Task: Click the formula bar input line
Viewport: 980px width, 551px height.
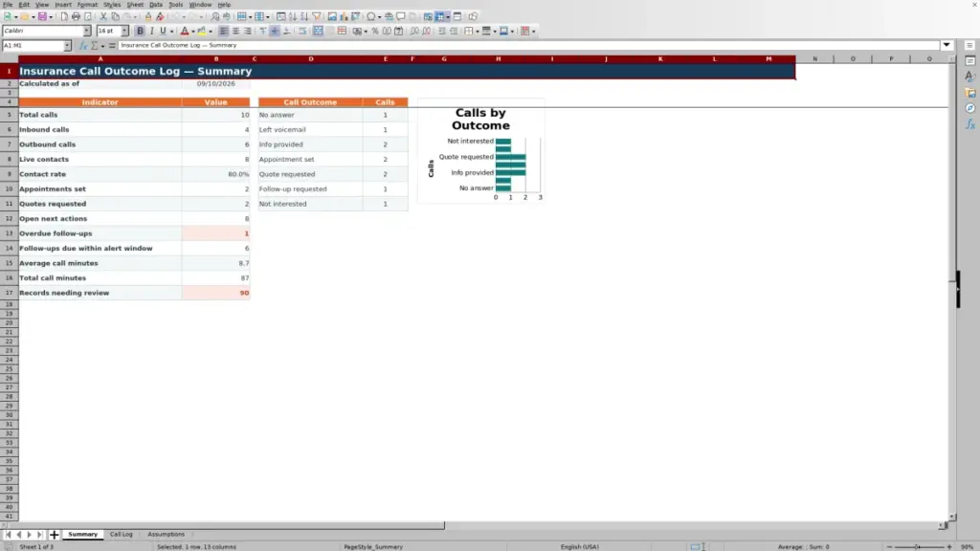Action: 528,46
